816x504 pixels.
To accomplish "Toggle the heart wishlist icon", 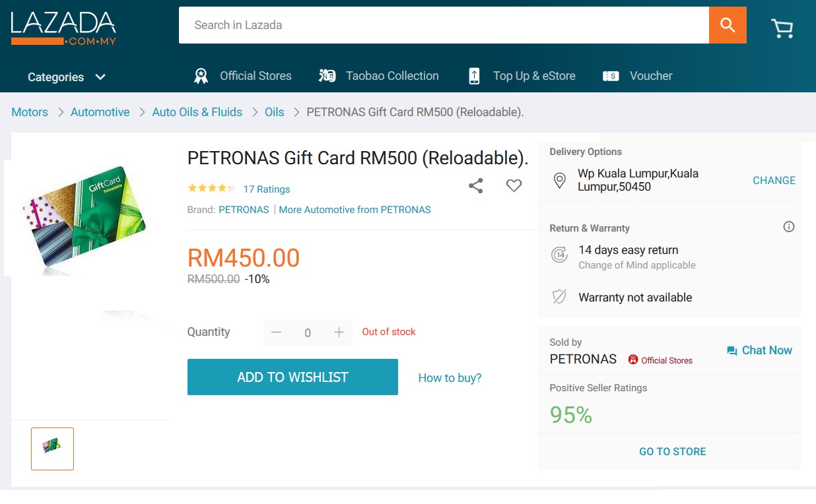I will (x=514, y=186).
